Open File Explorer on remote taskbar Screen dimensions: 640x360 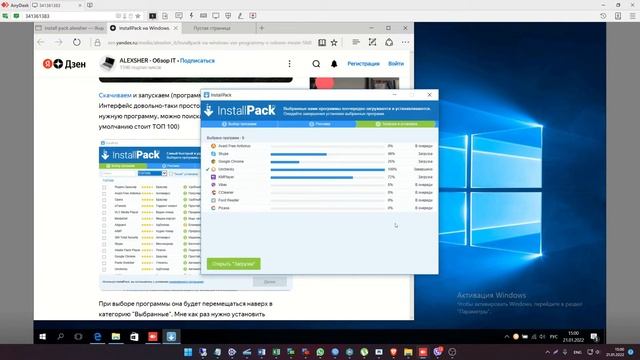[x=116, y=337]
